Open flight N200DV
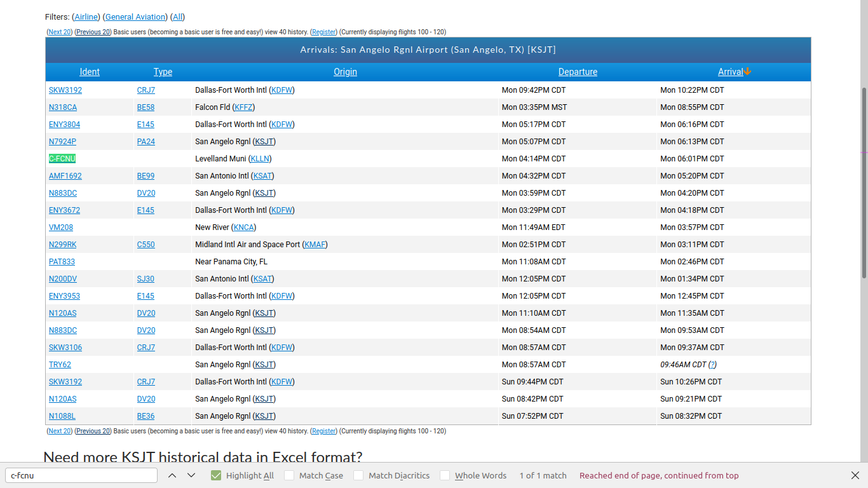The image size is (868, 488). 63,279
